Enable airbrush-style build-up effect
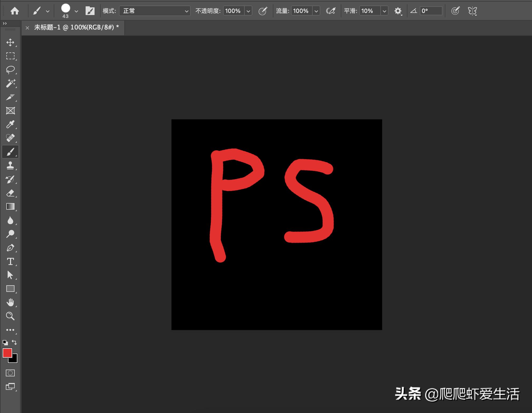 coord(331,11)
